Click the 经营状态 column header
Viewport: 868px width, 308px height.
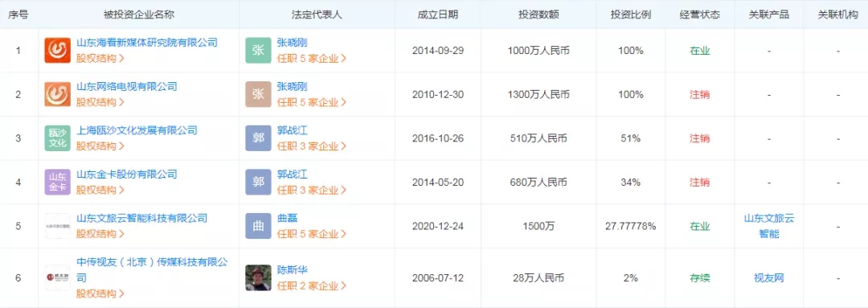[x=700, y=14]
